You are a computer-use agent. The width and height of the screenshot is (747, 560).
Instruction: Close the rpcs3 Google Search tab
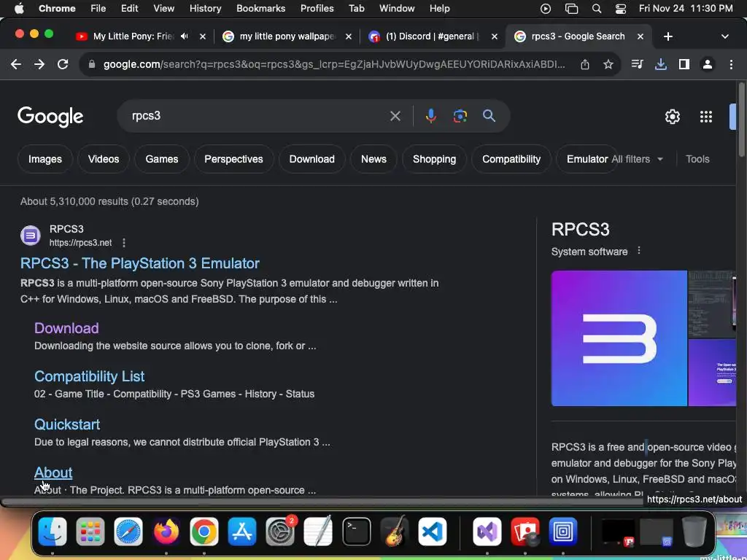pyautogui.click(x=640, y=36)
